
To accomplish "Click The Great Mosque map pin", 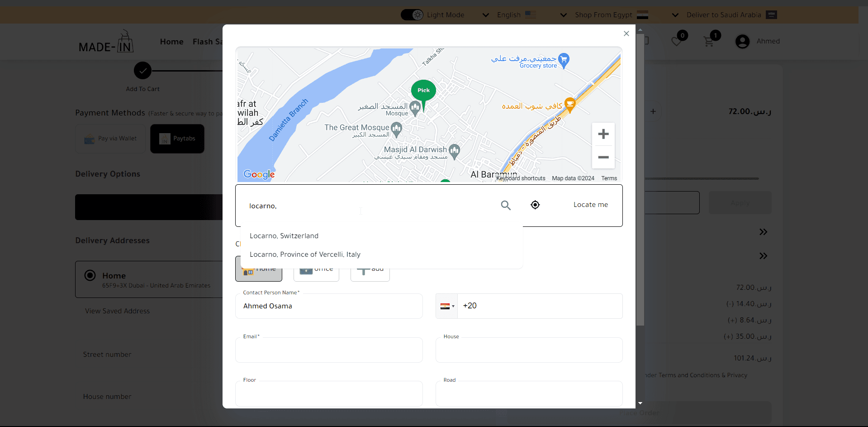I will click(396, 130).
